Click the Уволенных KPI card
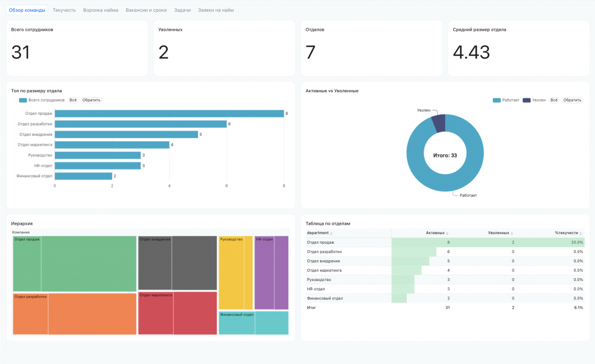 tap(224, 48)
